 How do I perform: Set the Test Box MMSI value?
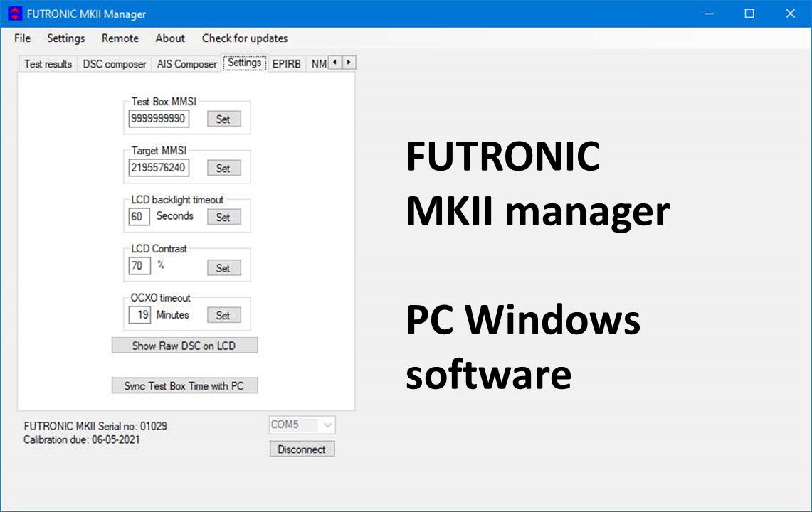pyautogui.click(x=223, y=119)
